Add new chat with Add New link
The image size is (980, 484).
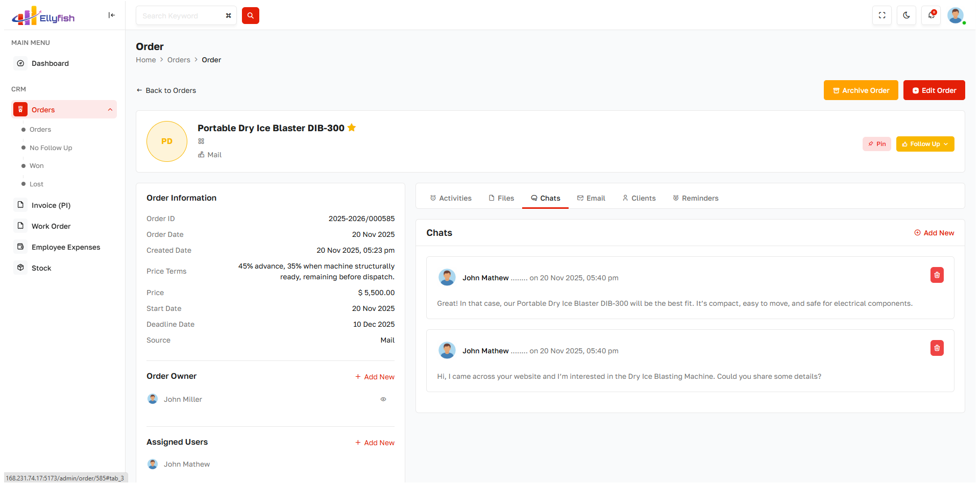coord(934,233)
